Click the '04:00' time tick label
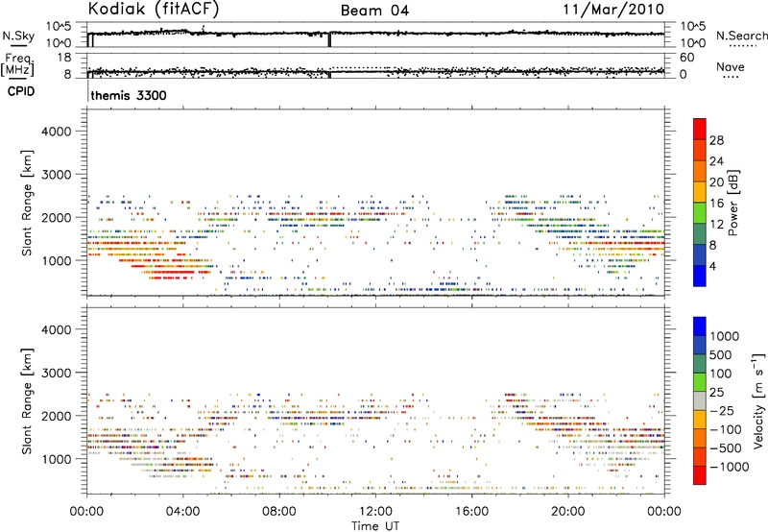This screenshot has height=532, width=768. point(182,512)
